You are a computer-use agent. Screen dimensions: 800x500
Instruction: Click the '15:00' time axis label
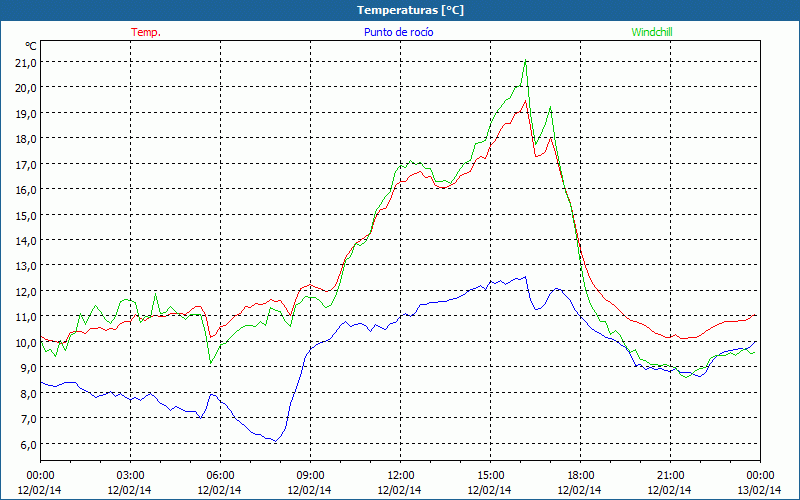pos(490,476)
